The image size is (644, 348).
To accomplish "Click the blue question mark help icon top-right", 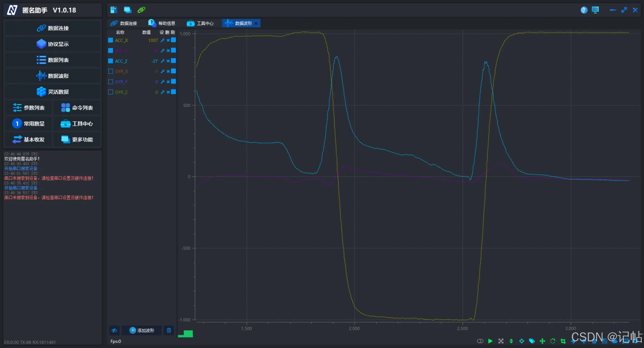I will (584, 10).
